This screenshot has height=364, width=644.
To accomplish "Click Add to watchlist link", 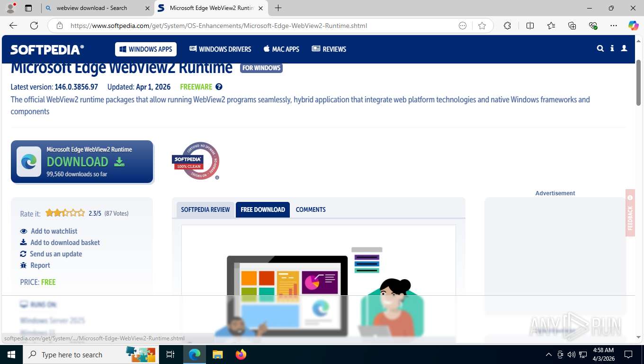I will pos(49,231).
